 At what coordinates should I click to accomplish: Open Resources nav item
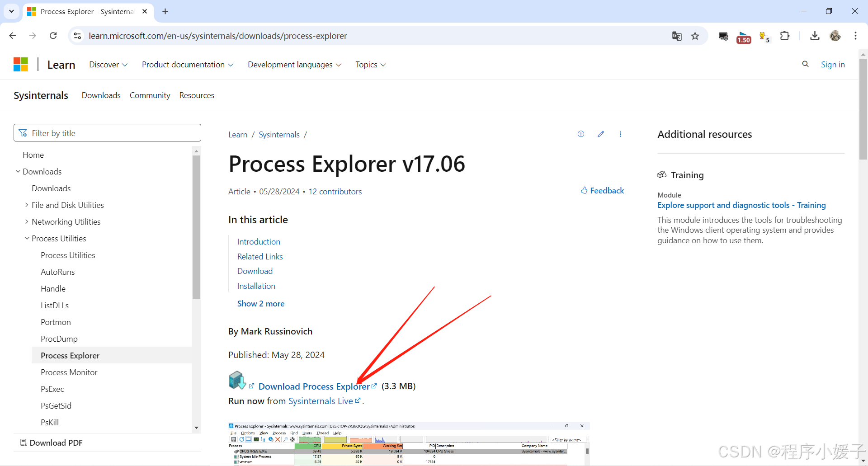(197, 95)
